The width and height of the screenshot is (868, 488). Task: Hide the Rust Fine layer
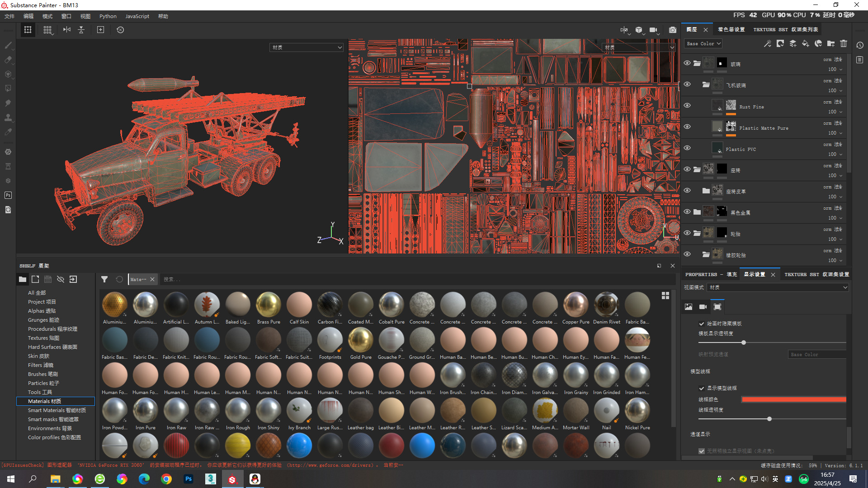(687, 105)
